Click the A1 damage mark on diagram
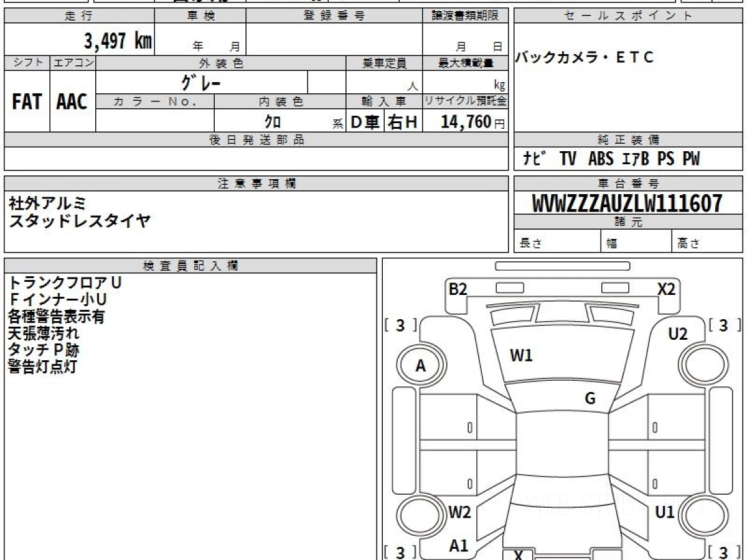Image resolution: width=747 pixels, height=560 pixels. tap(459, 546)
